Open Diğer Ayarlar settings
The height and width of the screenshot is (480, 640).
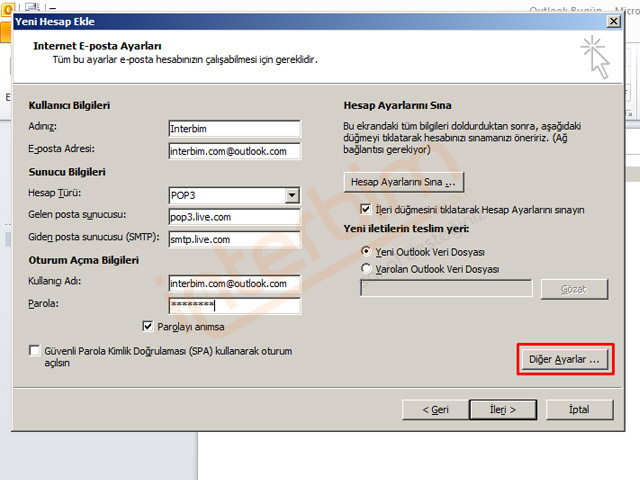pos(565,359)
